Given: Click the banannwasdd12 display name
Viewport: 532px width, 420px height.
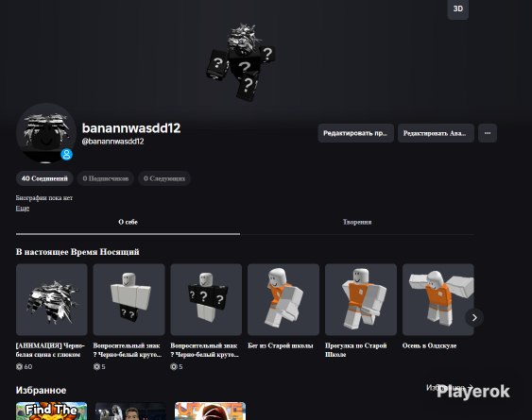Looking at the screenshot, I should 131,128.
